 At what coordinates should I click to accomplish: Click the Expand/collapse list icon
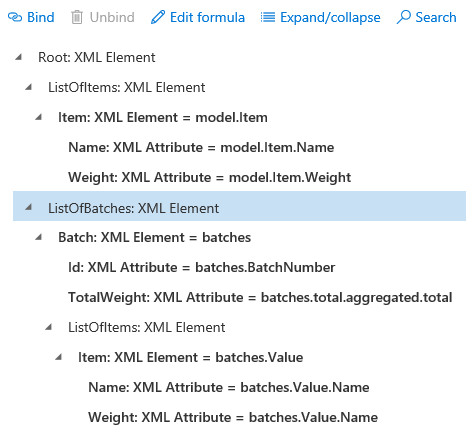click(268, 17)
